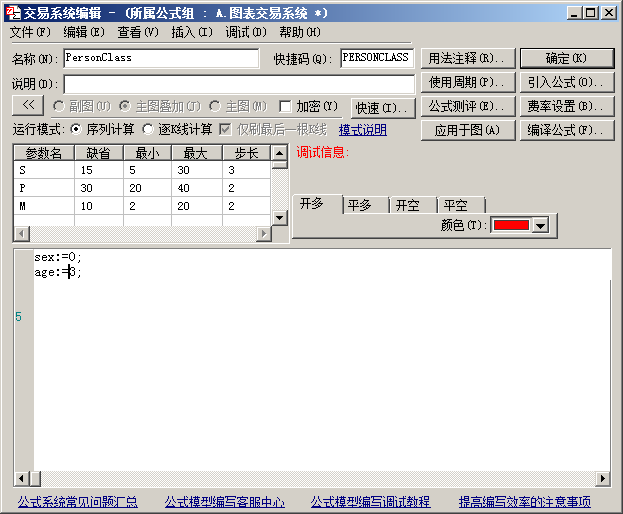
Task: Select parameter name cell M
Action: (44, 206)
